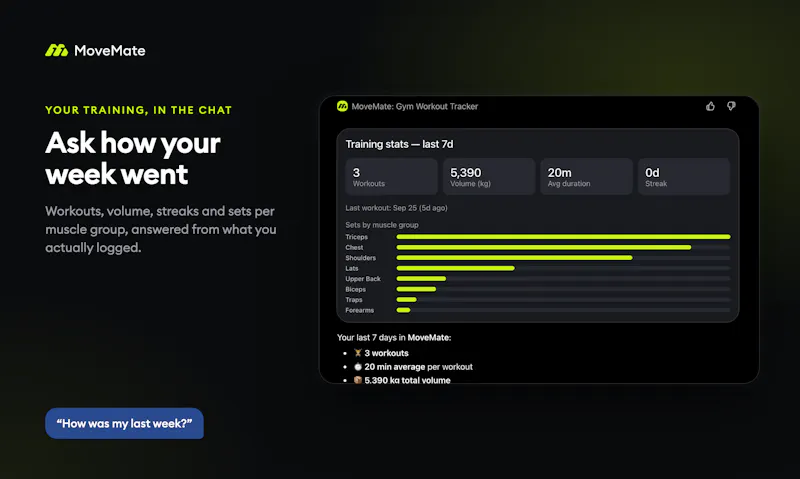Click the Upper Back muscle label
The image size is (800, 479).
click(363, 279)
